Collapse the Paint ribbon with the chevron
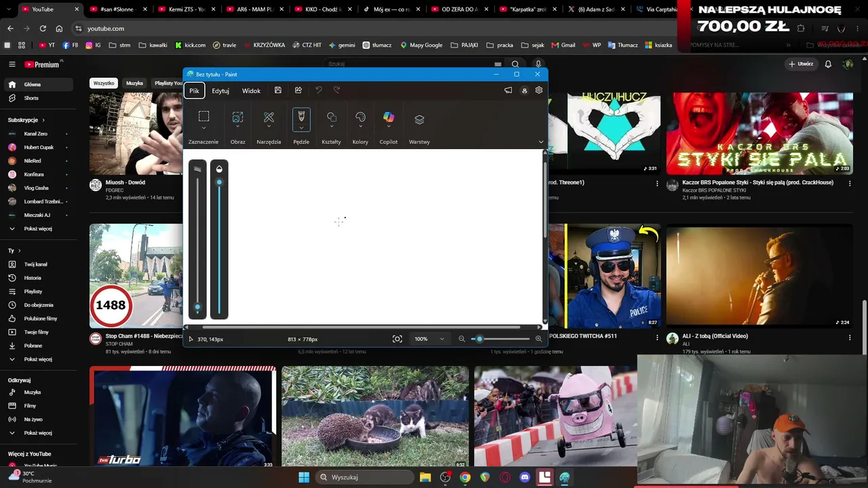The width and height of the screenshot is (868, 488). point(541,142)
